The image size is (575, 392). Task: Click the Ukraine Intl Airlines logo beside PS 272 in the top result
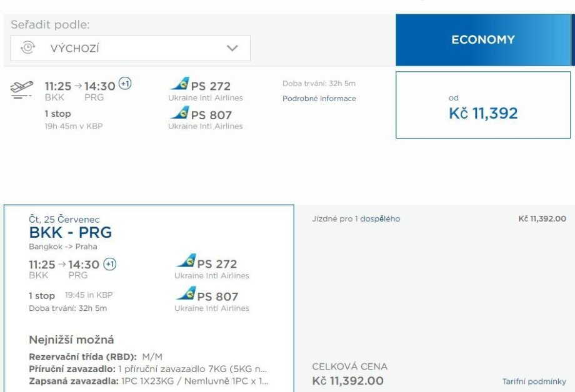pyautogui.click(x=180, y=84)
